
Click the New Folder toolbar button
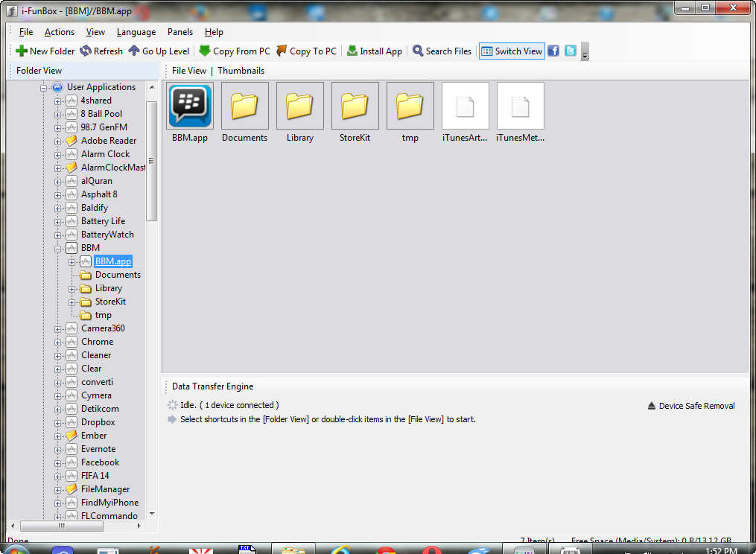coord(45,51)
